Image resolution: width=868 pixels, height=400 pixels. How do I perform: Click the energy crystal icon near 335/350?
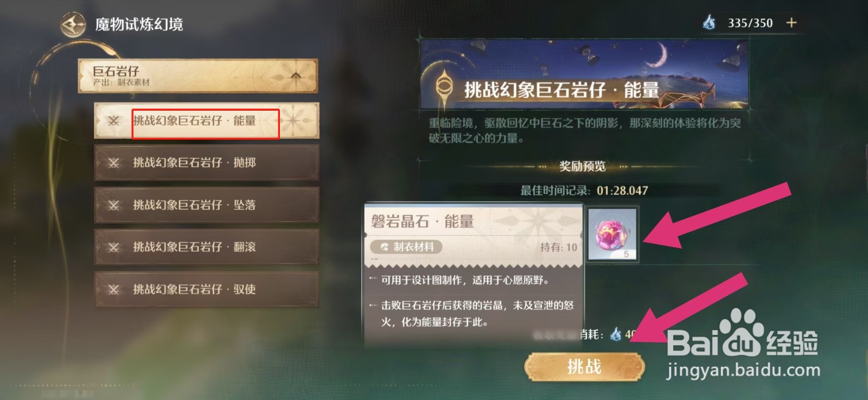coord(709,23)
